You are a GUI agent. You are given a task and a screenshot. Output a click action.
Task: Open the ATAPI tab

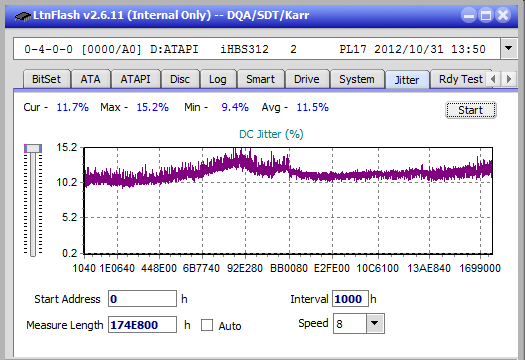135,79
